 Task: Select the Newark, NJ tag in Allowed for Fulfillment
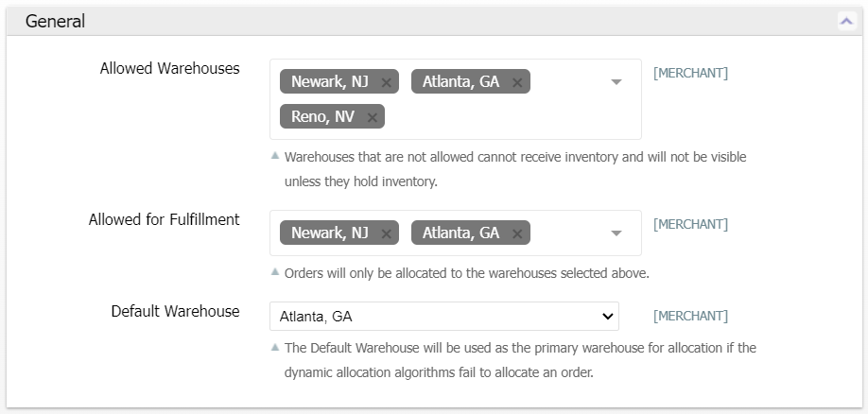tap(329, 233)
